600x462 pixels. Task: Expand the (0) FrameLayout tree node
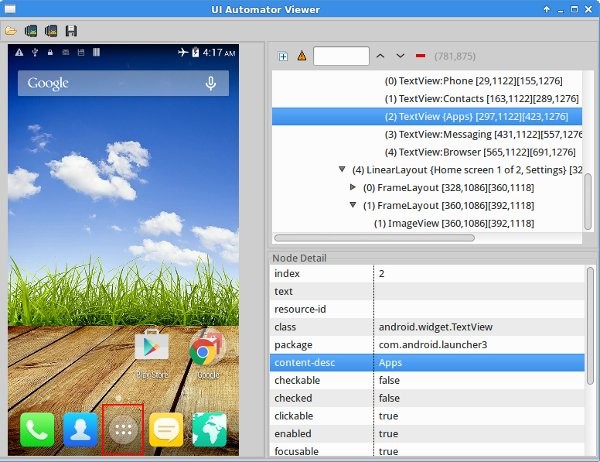coord(353,187)
